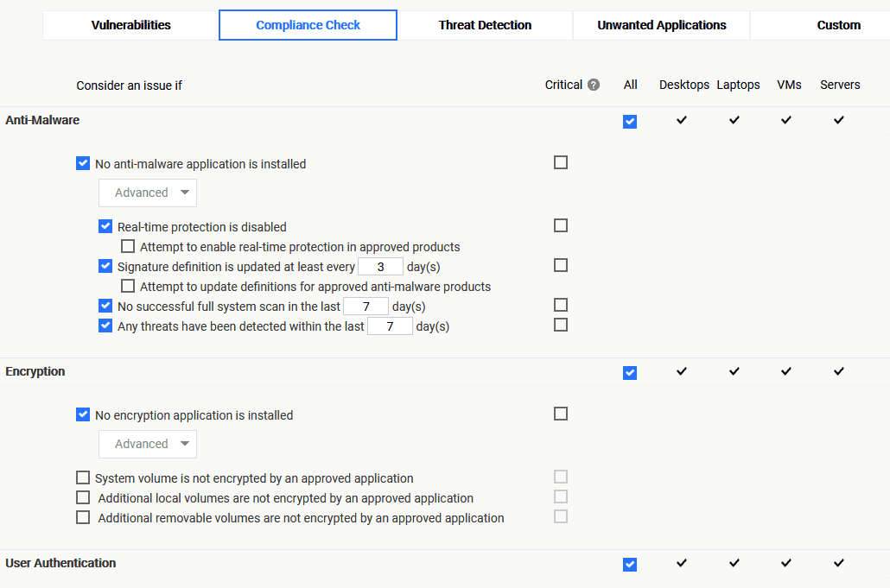Select the Unwanted Applications tab
890x588 pixels.
click(x=661, y=25)
